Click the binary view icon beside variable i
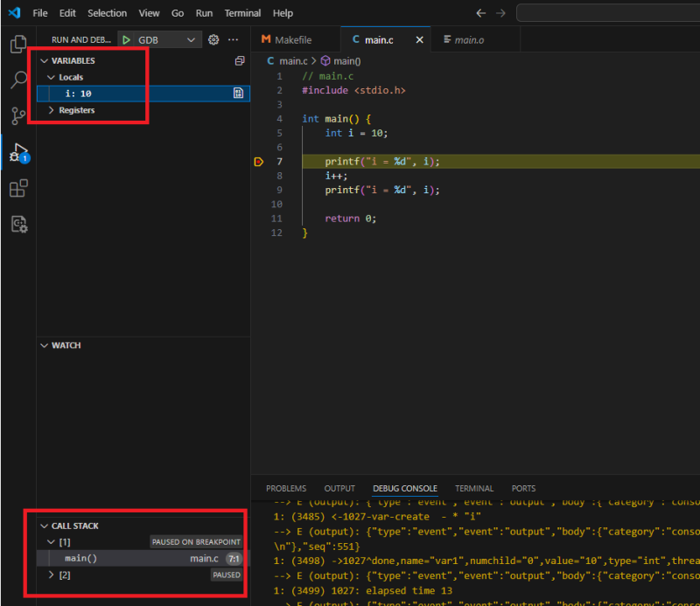Image resolution: width=700 pixels, height=606 pixels. (238, 94)
